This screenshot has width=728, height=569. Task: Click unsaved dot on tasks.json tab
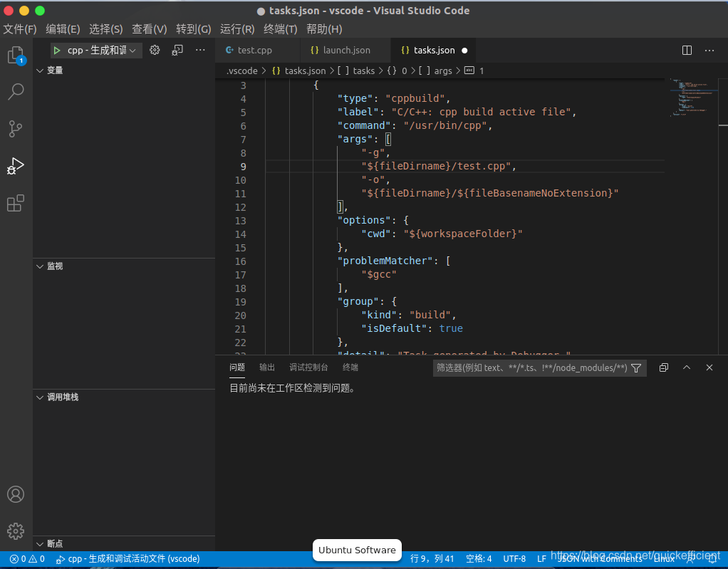[464, 51]
